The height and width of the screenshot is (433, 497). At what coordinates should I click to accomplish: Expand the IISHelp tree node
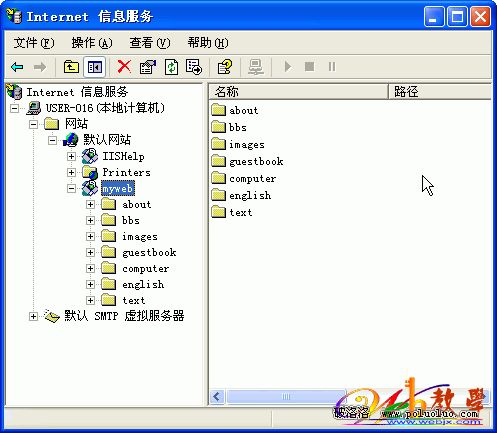point(71,156)
